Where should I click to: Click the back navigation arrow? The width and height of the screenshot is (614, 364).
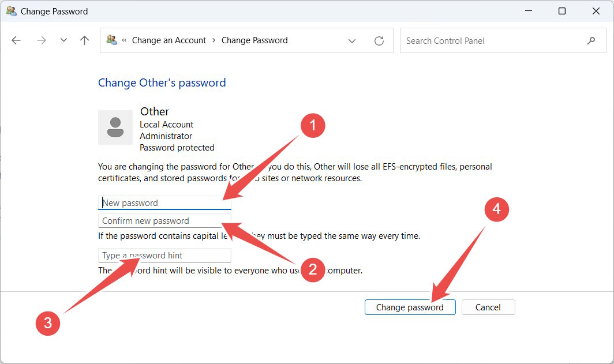click(x=16, y=40)
